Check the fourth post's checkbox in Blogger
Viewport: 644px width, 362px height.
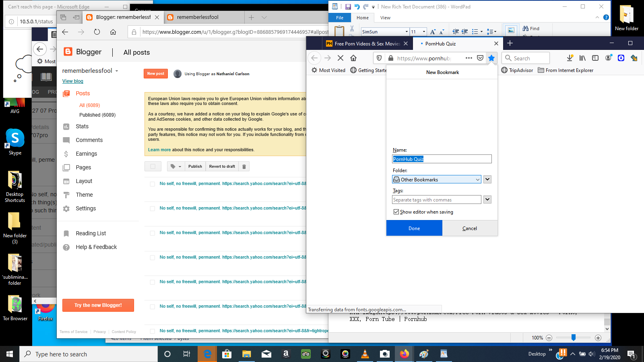[x=153, y=257]
